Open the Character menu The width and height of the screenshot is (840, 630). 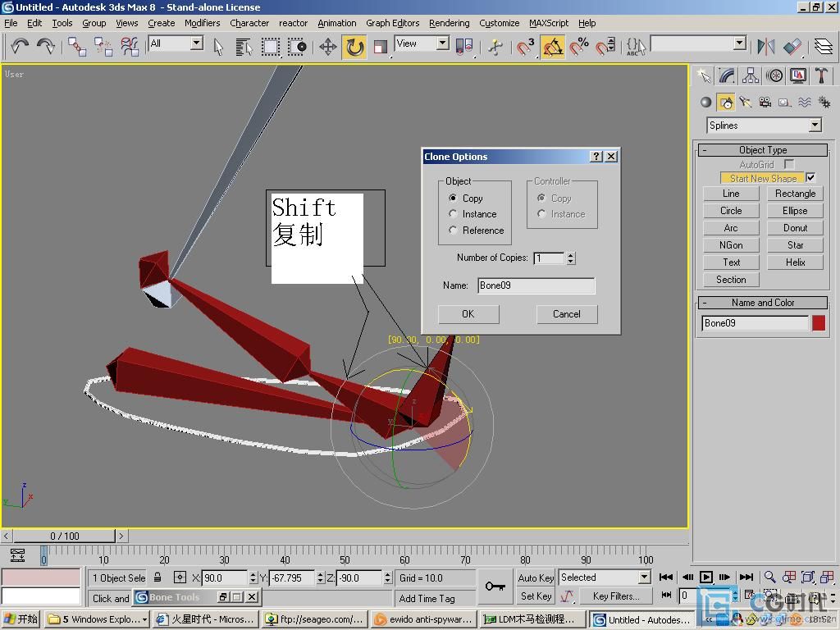point(249,23)
